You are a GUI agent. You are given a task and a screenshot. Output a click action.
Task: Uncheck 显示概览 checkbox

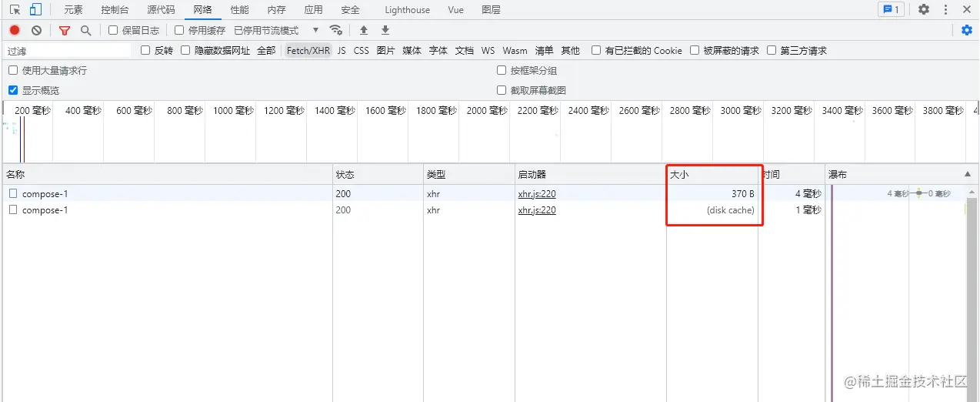(13, 90)
